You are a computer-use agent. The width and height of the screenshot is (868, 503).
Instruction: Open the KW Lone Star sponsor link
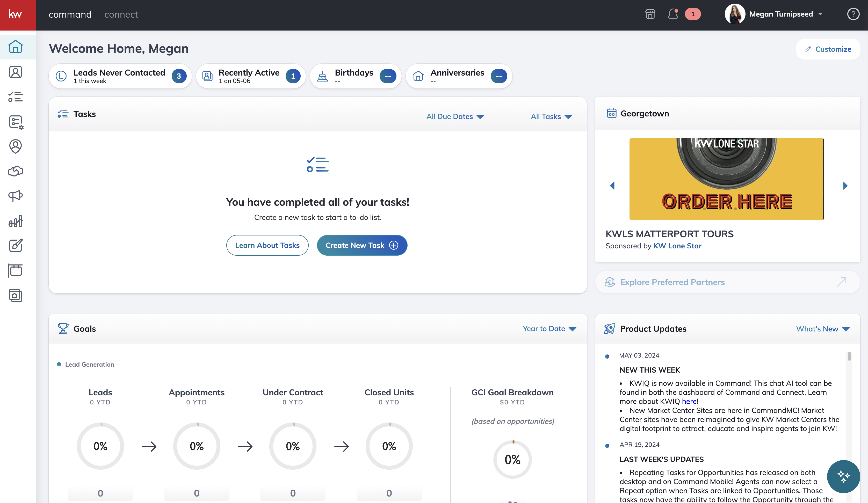click(x=677, y=246)
